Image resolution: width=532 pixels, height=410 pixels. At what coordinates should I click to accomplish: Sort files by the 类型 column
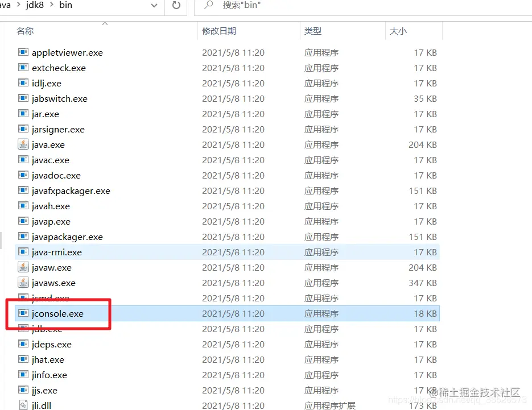click(312, 31)
